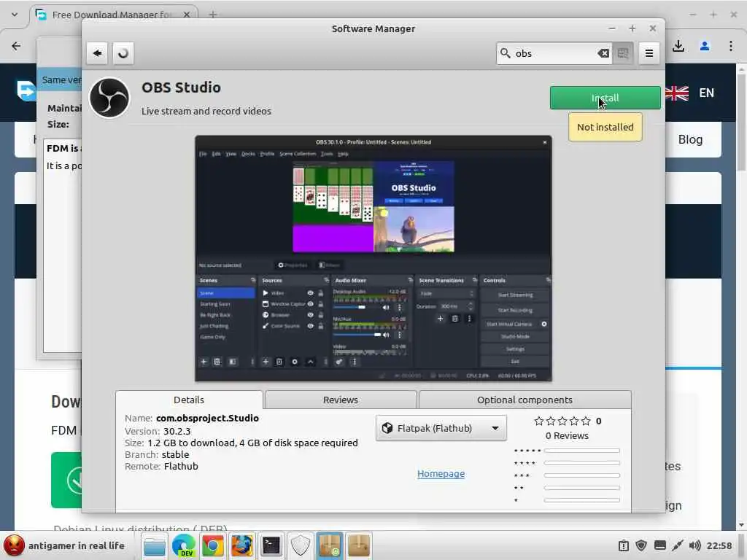Click the OBS Studio logo icon

tap(109, 98)
